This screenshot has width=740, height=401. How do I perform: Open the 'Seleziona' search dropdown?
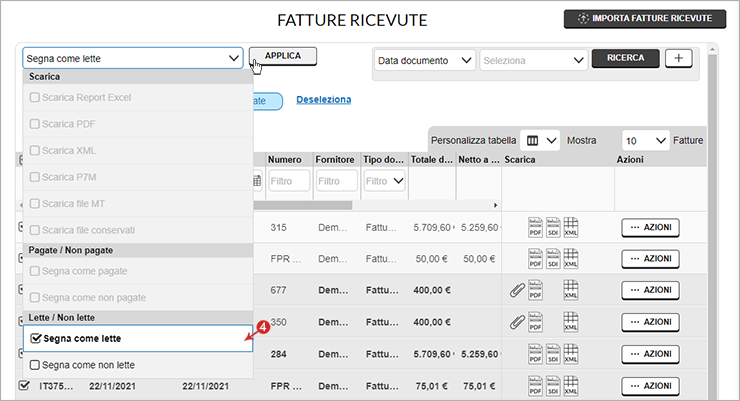coord(533,60)
